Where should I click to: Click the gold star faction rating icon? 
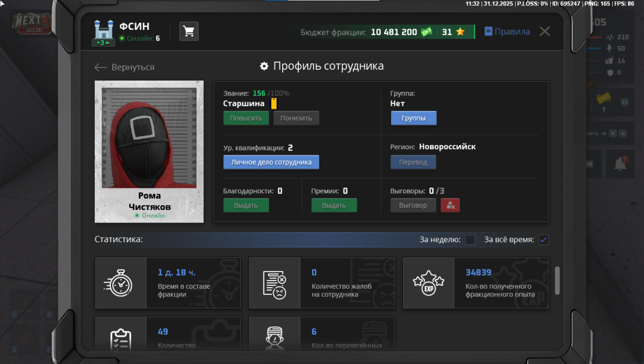coord(460,32)
